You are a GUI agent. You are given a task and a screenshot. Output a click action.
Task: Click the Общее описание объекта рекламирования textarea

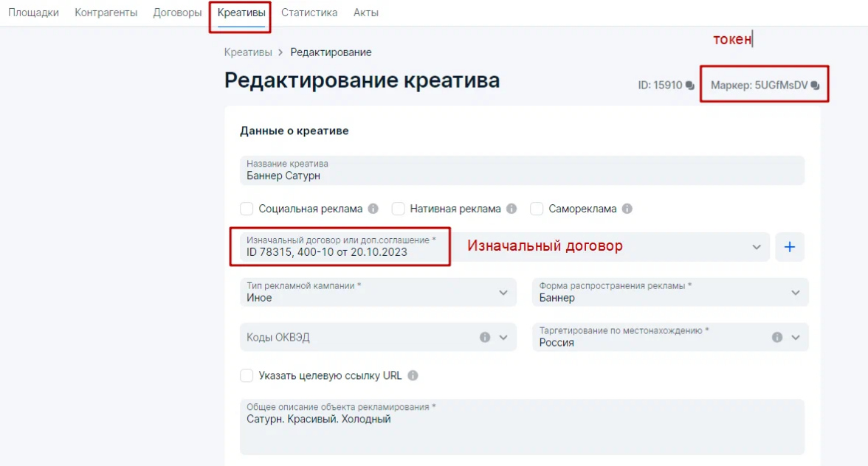point(522,427)
